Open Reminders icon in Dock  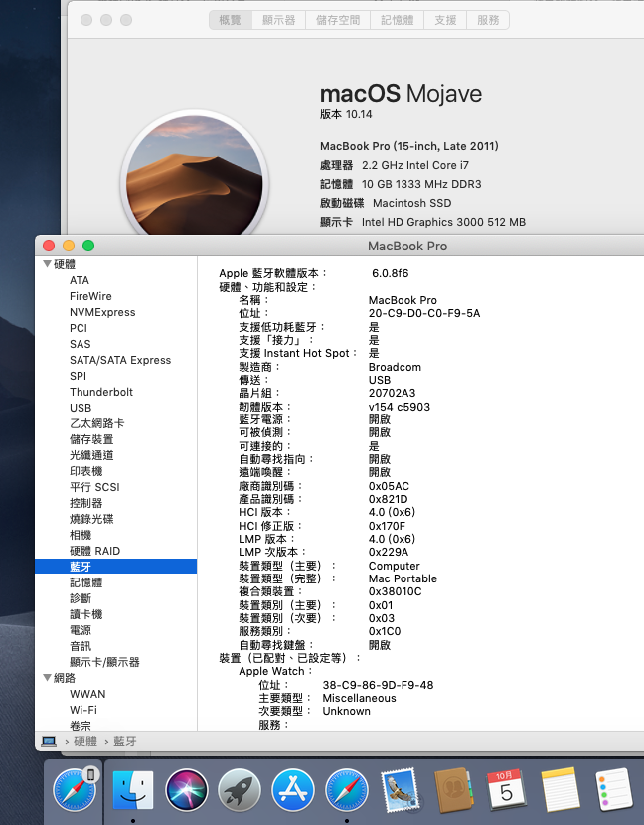(613, 790)
